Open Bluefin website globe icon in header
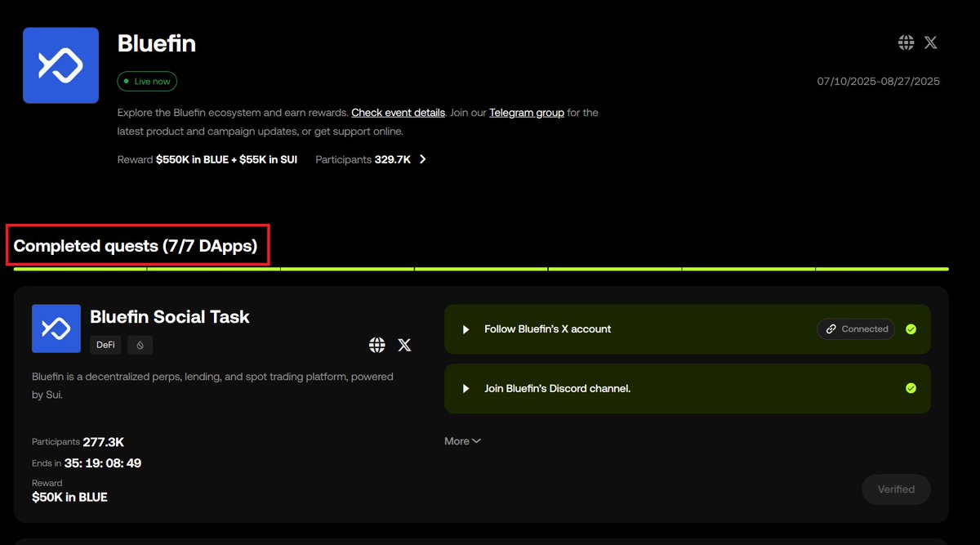This screenshot has width=980, height=545. [906, 42]
